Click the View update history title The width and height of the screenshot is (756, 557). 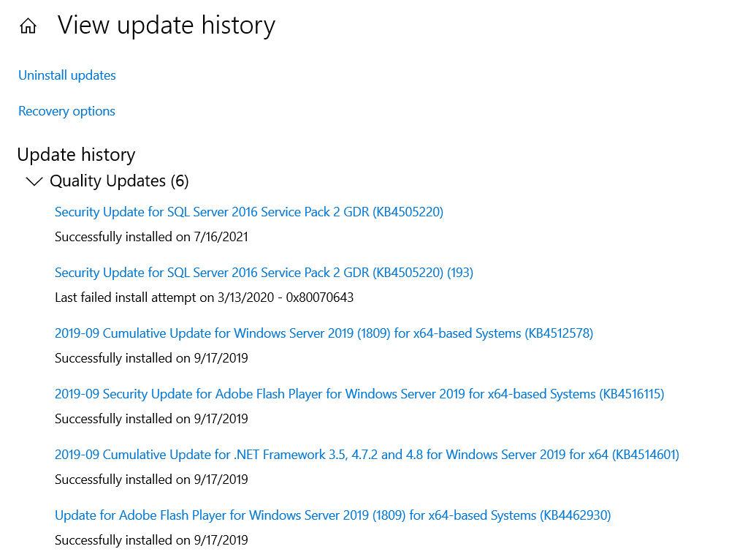tap(166, 25)
